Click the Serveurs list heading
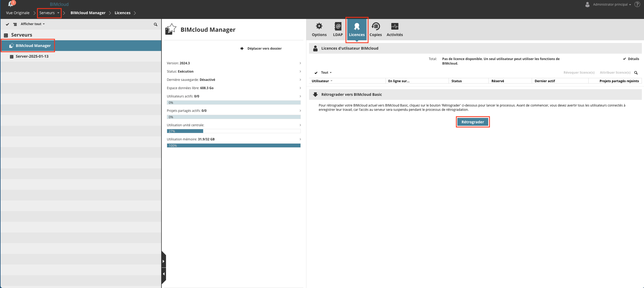Screen dimensions: 644x288 (22, 35)
